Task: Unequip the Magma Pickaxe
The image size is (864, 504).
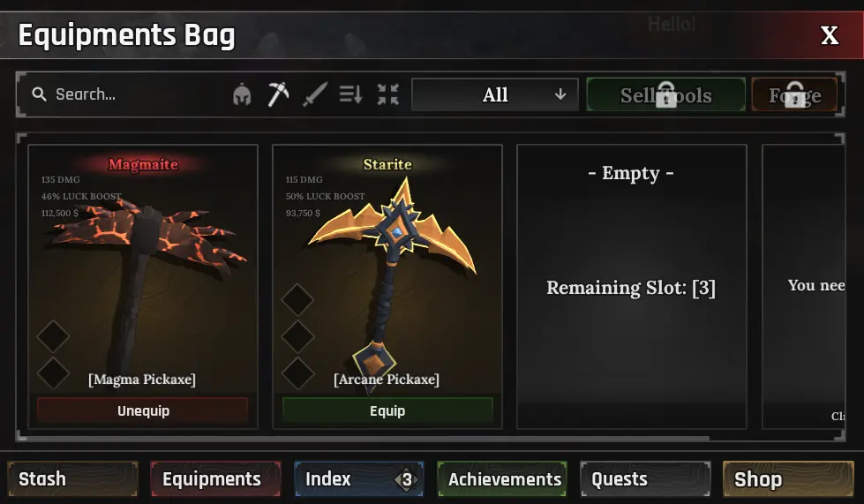Action: coord(143,411)
